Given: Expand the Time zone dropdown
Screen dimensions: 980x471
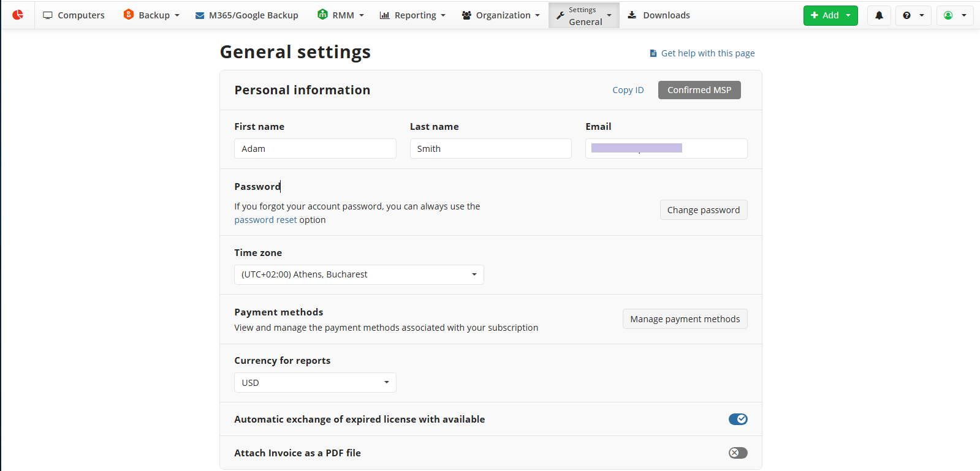Looking at the screenshot, I should point(359,274).
